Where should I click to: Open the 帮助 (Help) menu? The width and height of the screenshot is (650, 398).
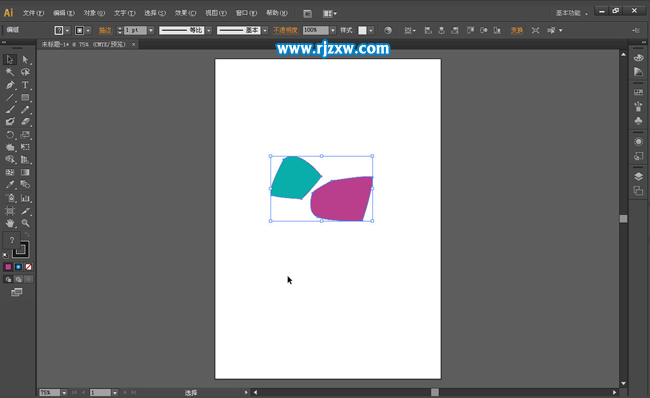click(x=276, y=13)
